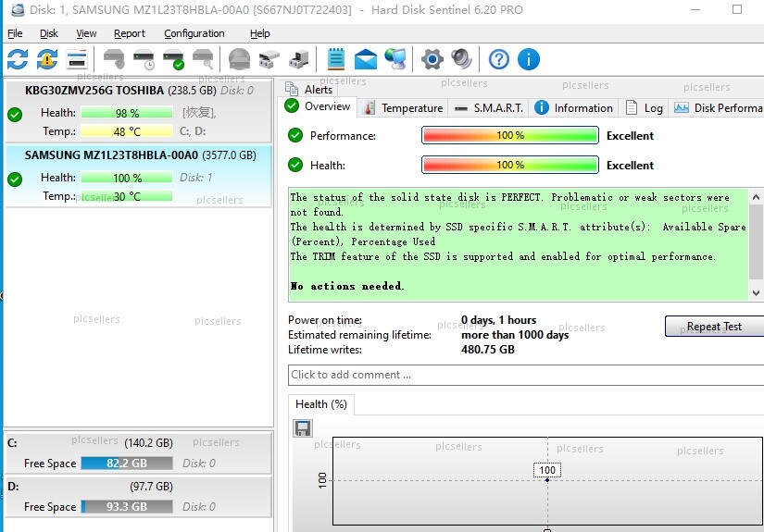
Task: Click the disk with magnifier icon
Action: click(203, 59)
